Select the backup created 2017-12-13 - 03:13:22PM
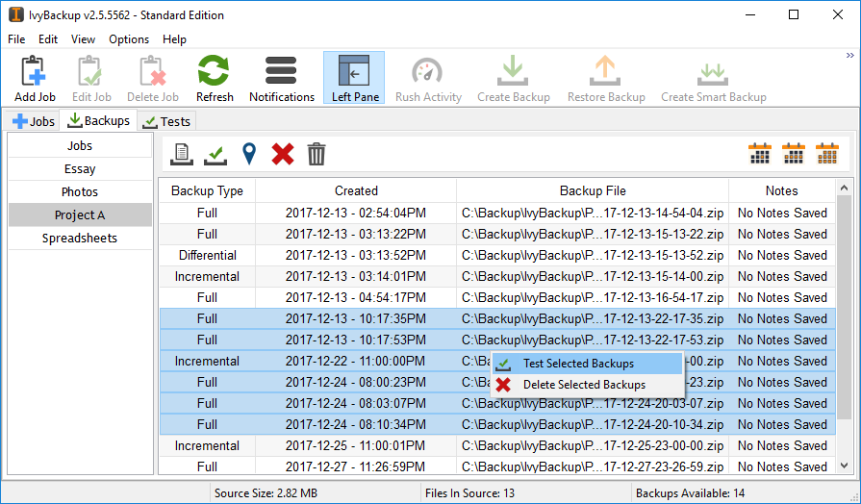The image size is (861, 504). [497, 234]
